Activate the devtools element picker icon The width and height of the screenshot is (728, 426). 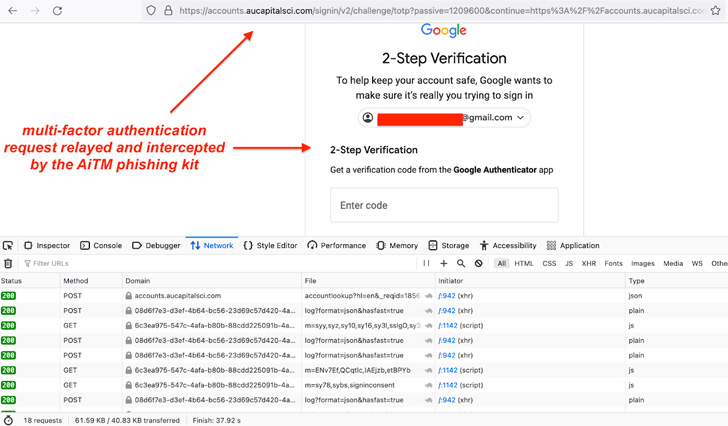(x=7, y=245)
